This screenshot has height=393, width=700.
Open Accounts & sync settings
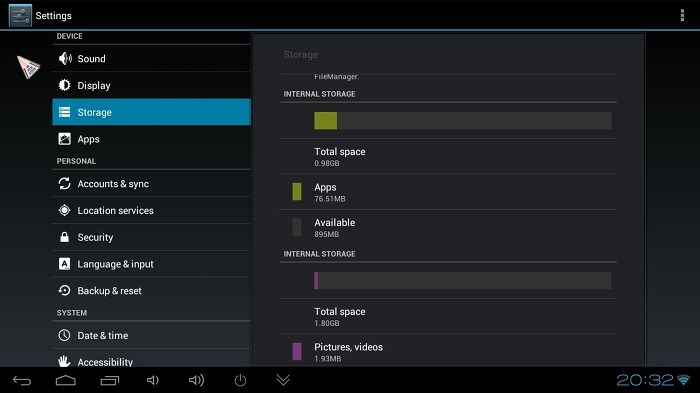(151, 184)
